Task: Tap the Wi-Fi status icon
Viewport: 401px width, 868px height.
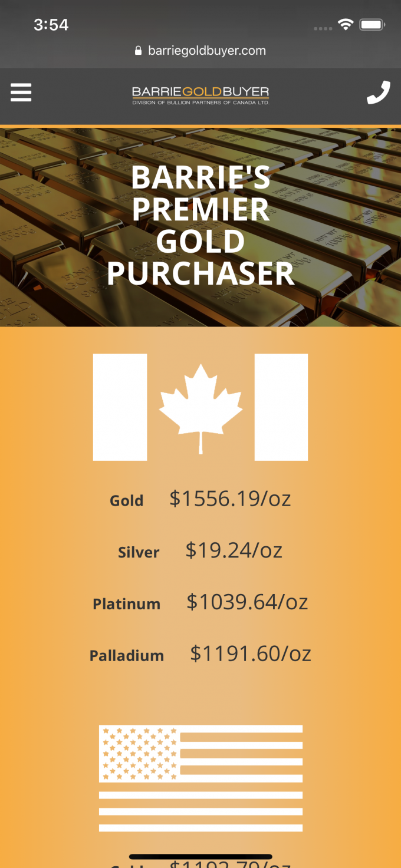Action: pos(345,25)
